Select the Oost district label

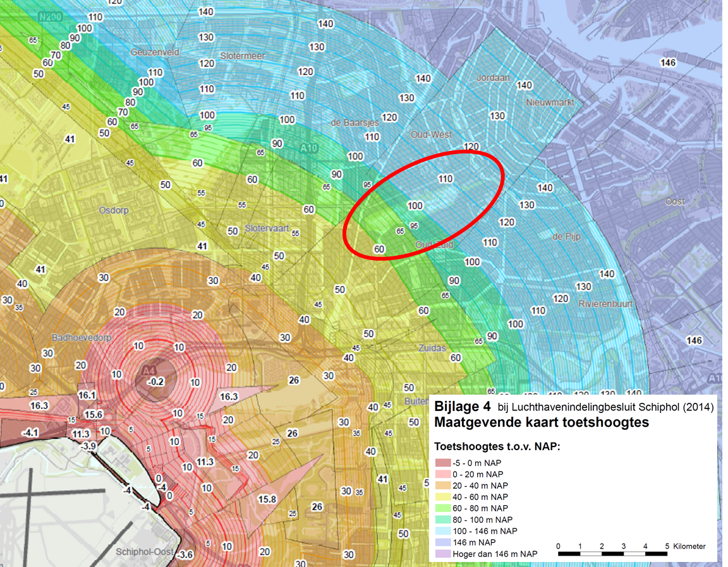675,201
